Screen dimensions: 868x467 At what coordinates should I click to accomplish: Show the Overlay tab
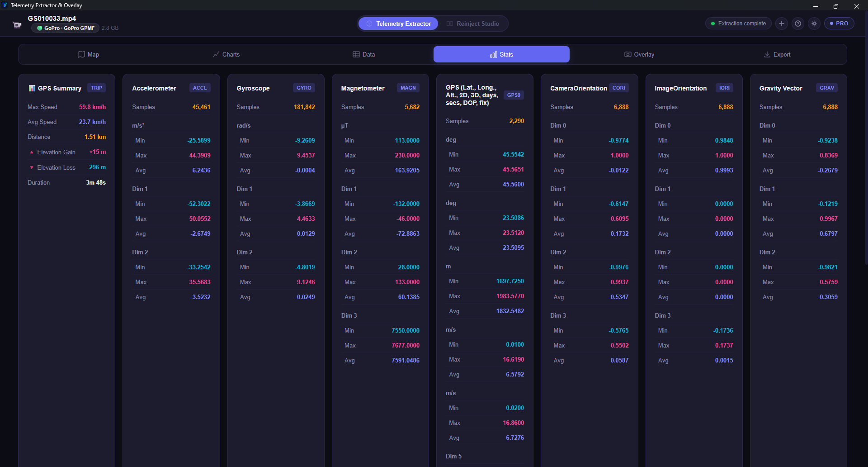click(639, 54)
